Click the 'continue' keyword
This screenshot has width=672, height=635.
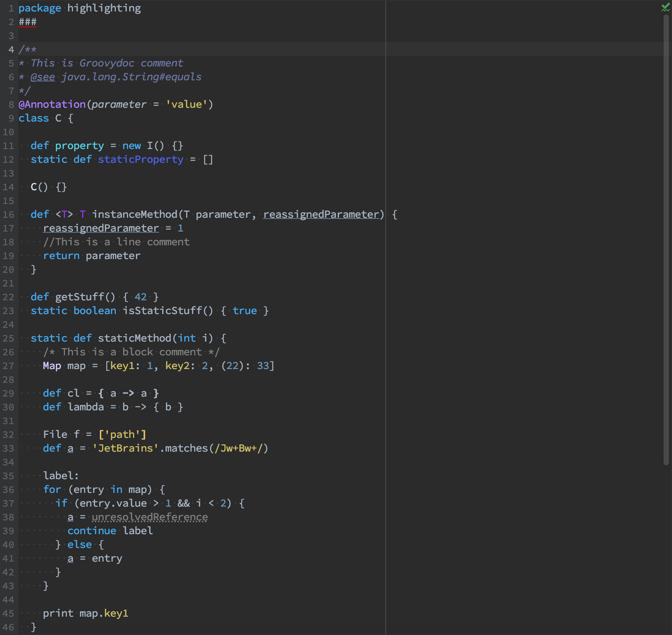point(92,531)
